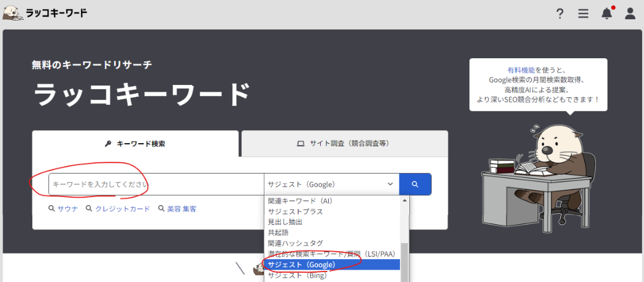Select 潜在的な検索キーワード/質問（LSI/PAA） option

tap(332, 254)
